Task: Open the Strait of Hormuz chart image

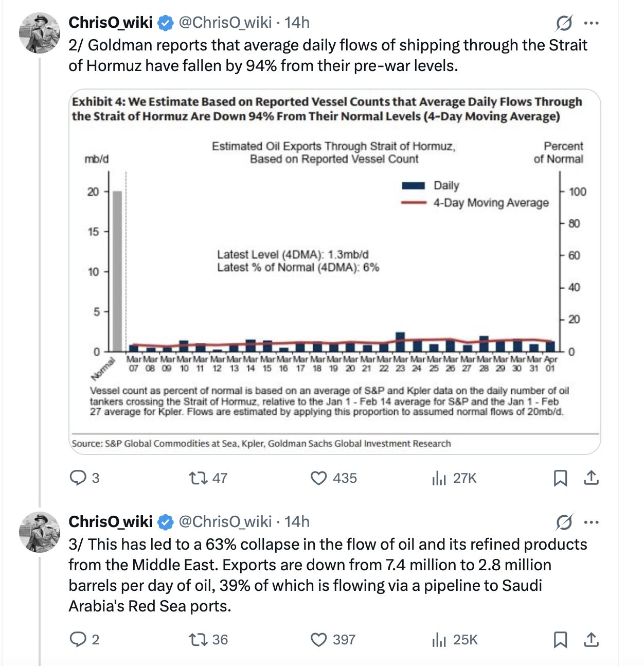Action: (334, 272)
